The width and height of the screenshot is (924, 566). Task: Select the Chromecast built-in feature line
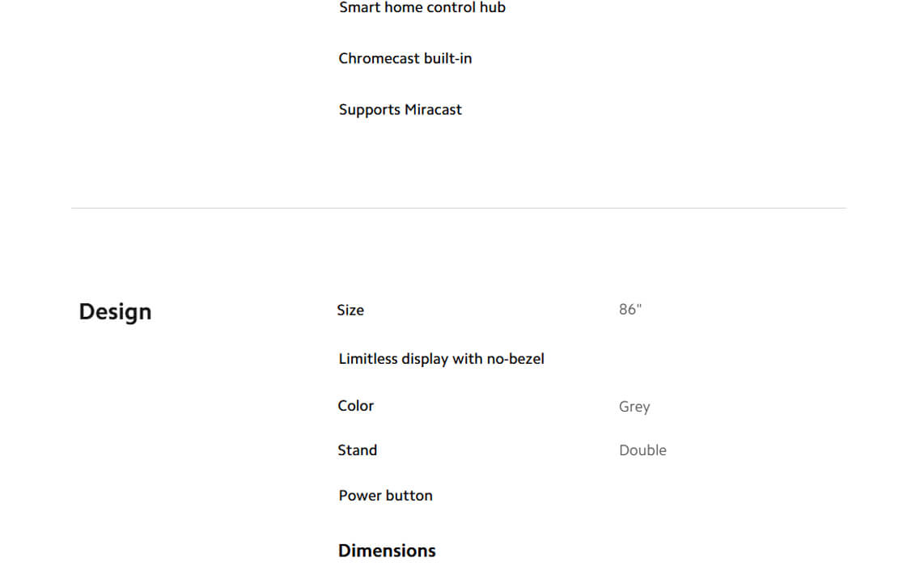point(405,59)
